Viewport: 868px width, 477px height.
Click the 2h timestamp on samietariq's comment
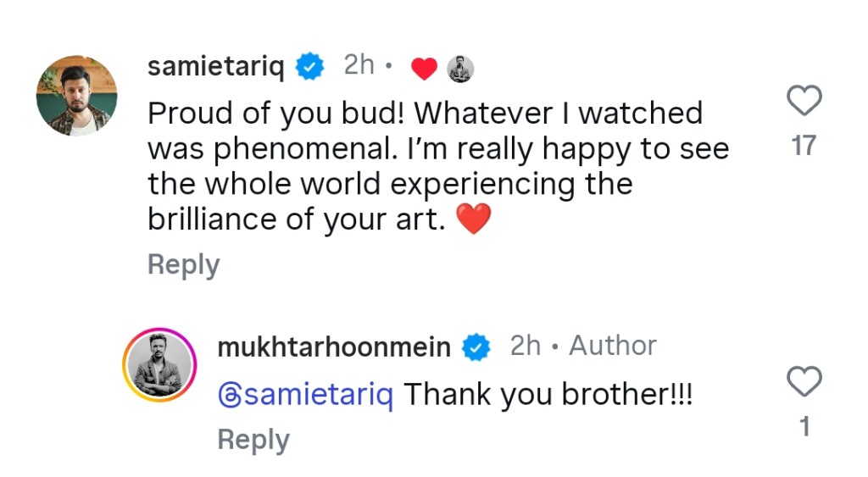pyautogui.click(x=359, y=65)
